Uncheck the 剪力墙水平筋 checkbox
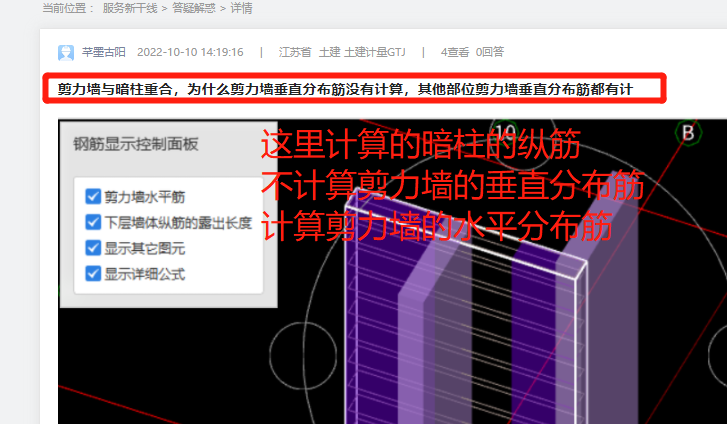Screen dimensions: 727x424 click(93, 196)
